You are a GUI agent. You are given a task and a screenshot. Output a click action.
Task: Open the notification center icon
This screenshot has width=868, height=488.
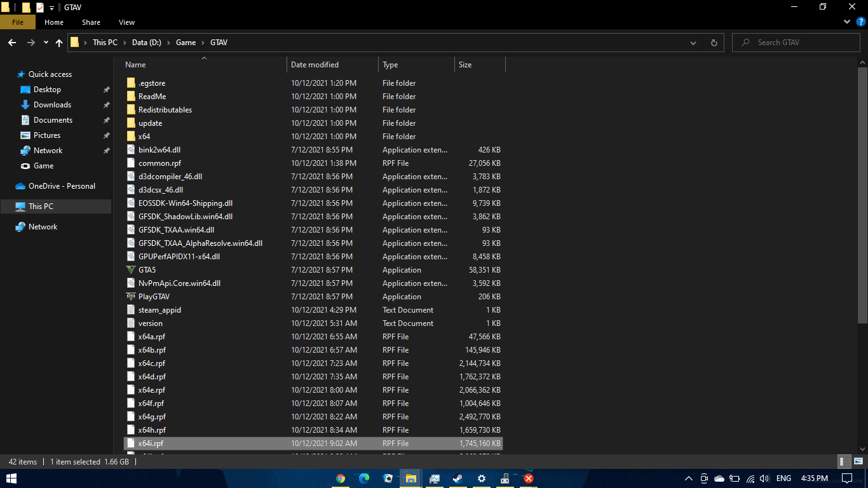[x=847, y=478]
